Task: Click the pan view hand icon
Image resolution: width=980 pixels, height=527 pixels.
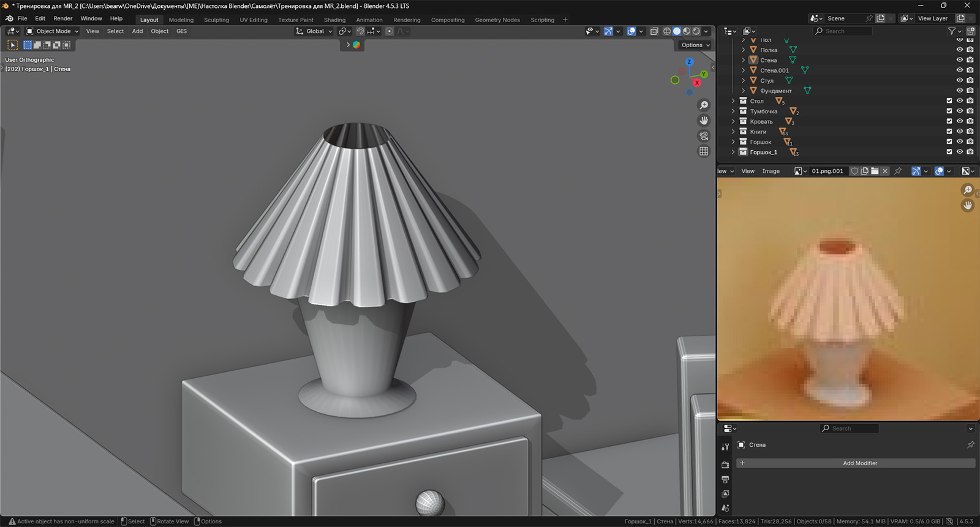Action: [704, 121]
